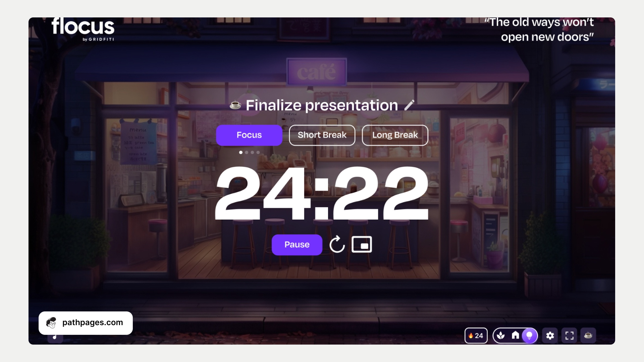The width and height of the screenshot is (644, 362).
Task: Switch to Short Break tab
Action: point(322,135)
